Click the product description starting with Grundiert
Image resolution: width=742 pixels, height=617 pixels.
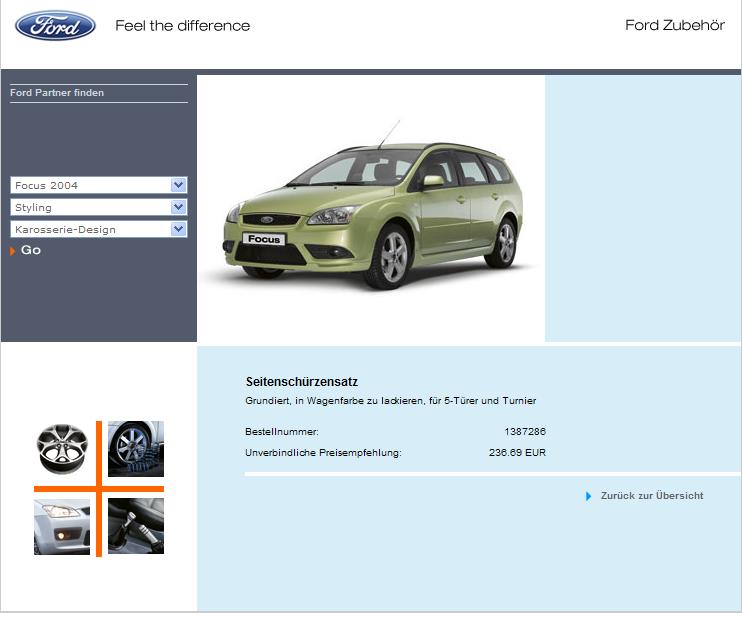click(x=390, y=401)
